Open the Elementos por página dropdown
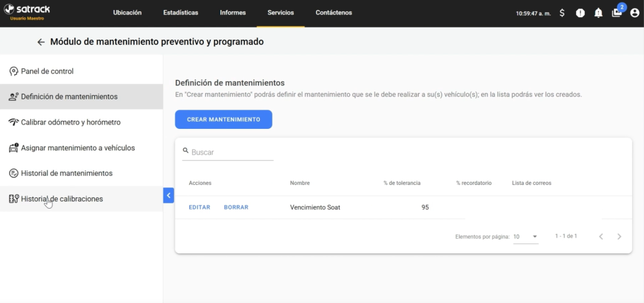The image size is (644, 303). (x=526, y=237)
